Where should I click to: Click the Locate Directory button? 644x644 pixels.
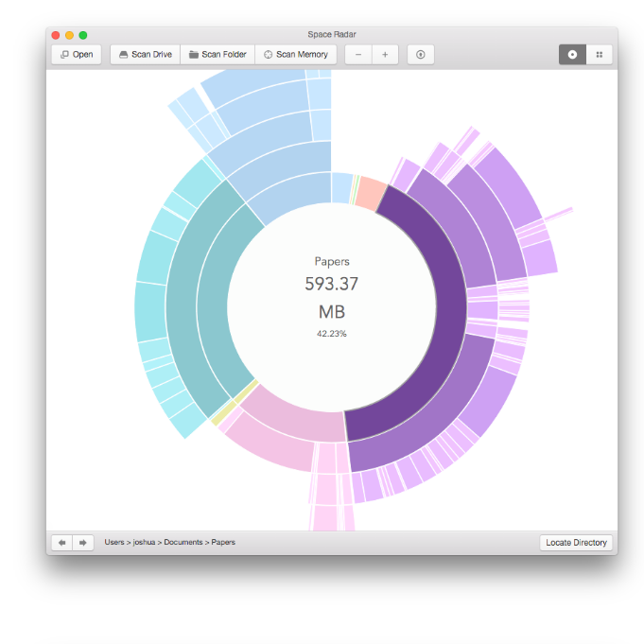578,543
